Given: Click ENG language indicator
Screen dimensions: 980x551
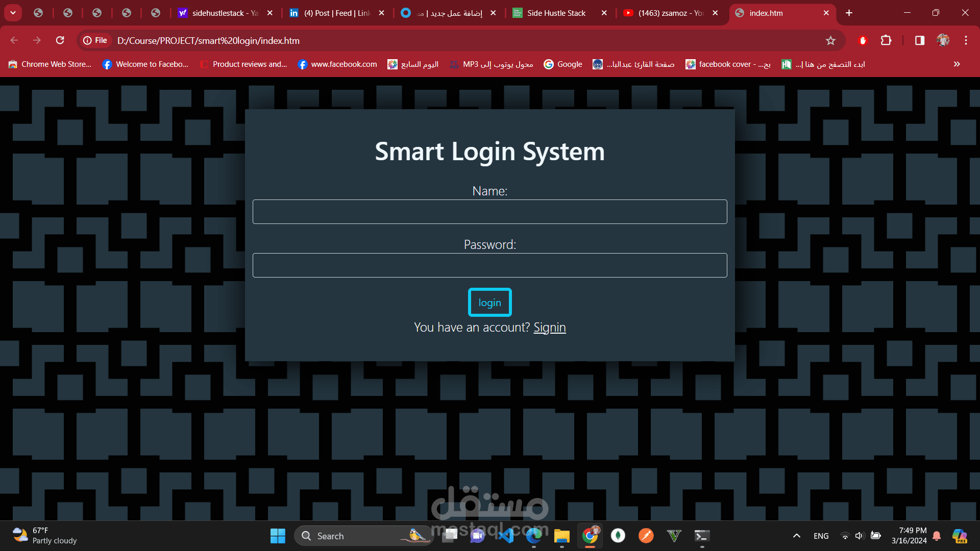Looking at the screenshot, I should tap(821, 536).
